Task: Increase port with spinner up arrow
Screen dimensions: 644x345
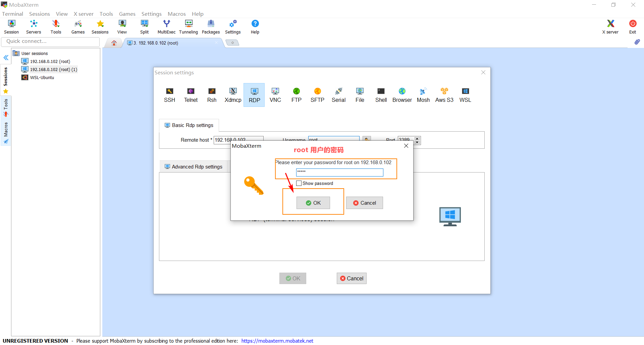Action: point(417,138)
